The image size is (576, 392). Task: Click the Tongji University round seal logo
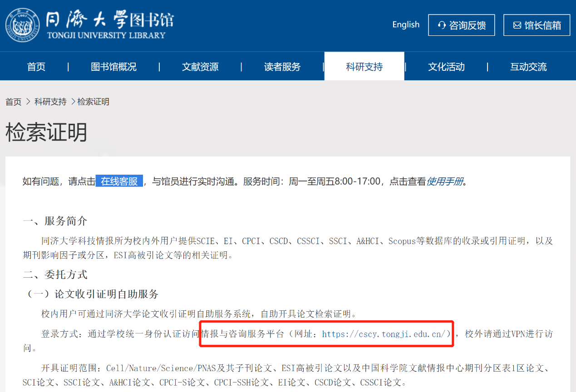[23, 25]
